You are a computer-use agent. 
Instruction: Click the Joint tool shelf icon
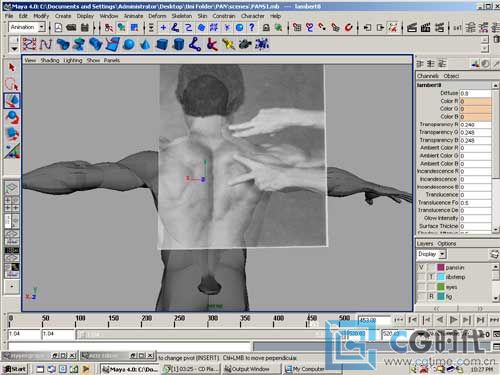pyautogui.click(x=195, y=44)
